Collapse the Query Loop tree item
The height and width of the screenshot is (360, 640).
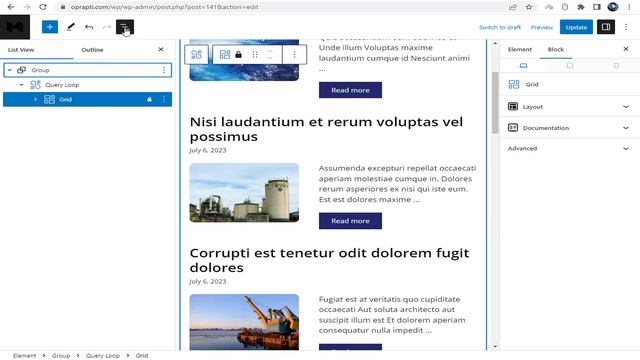click(22, 85)
